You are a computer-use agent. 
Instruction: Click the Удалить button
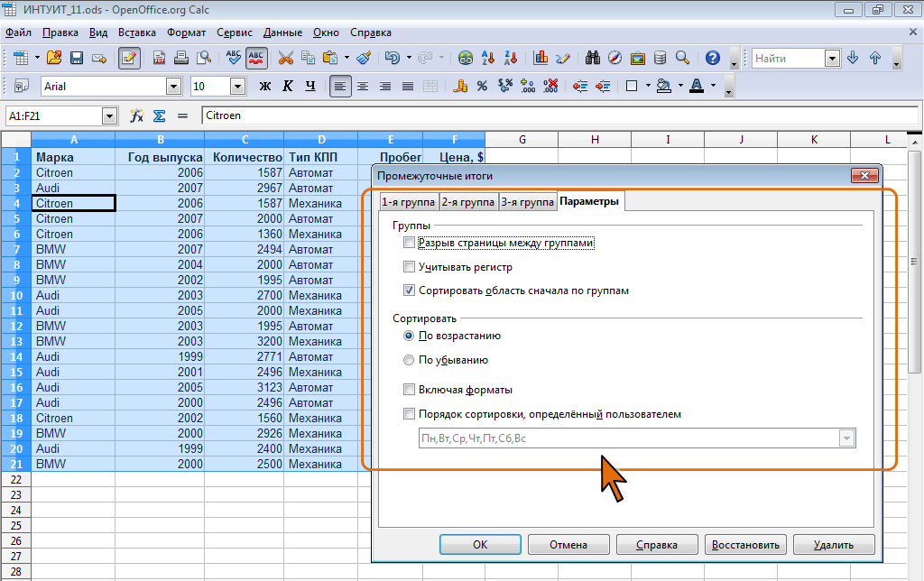(834, 545)
